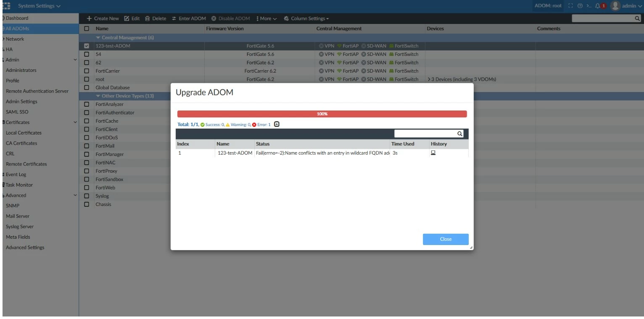The image size is (644, 319).
Task: Click the FortiSwitch icon in FortiCarrier row
Action: tap(391, 71)
